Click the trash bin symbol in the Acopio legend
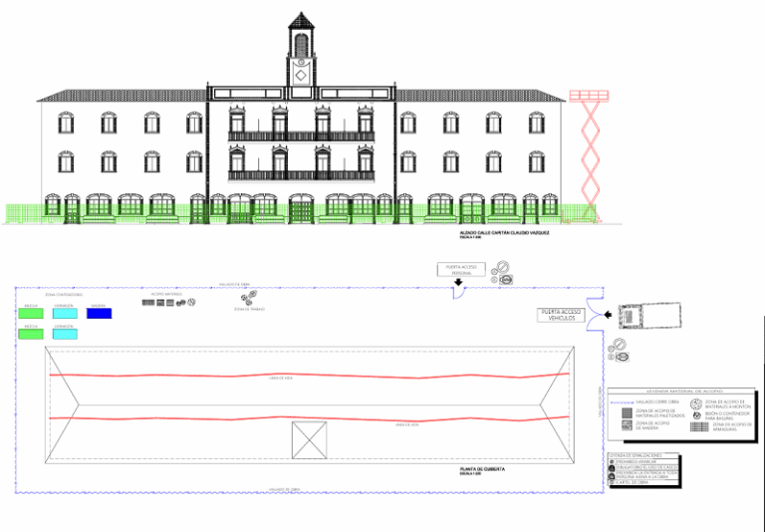Viewport: 765px width, 532px height. [696, 415]
